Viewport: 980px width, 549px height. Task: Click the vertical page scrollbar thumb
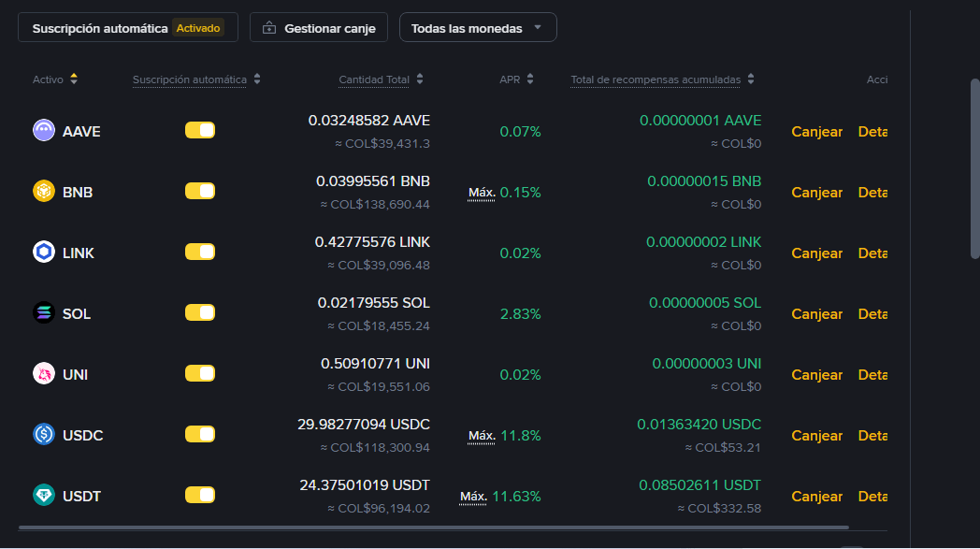click(974, 169)
